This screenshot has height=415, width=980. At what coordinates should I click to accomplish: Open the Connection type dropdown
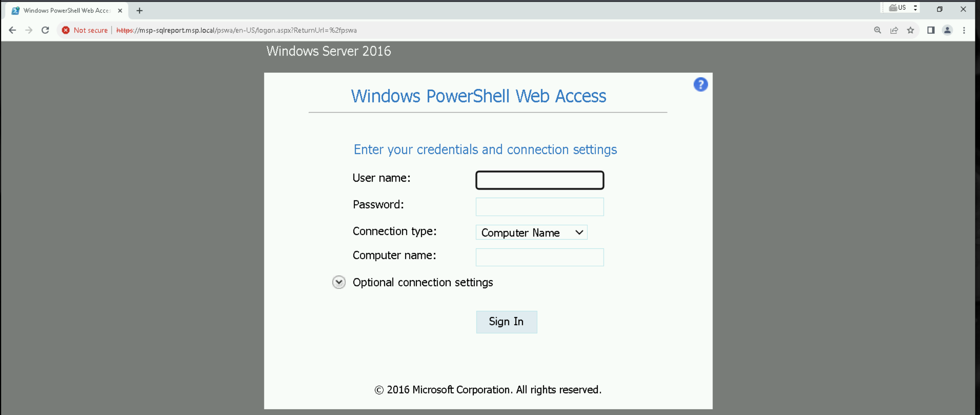(531, 233)
